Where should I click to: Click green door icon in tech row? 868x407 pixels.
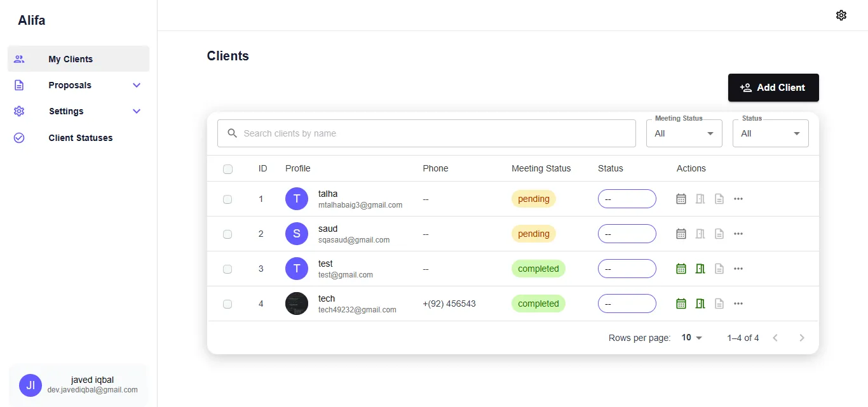pos(700,304)
